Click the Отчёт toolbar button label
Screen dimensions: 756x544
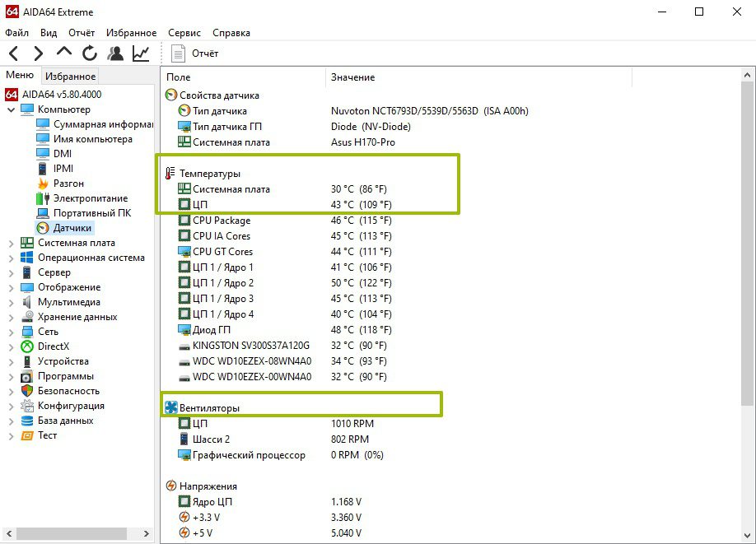point(205,53)
